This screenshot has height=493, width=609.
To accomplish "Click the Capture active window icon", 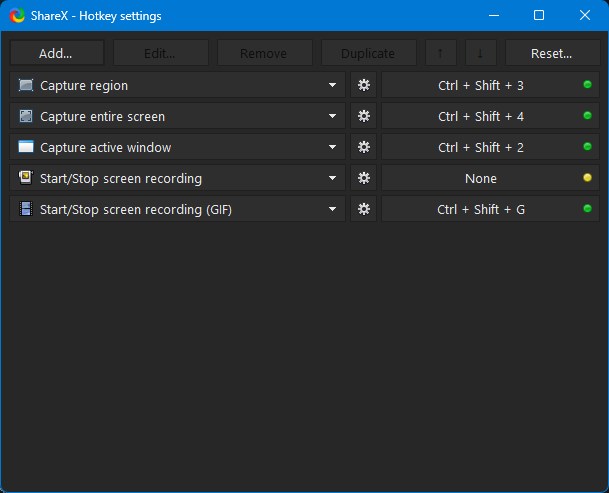I will click(x=26, y=147).
